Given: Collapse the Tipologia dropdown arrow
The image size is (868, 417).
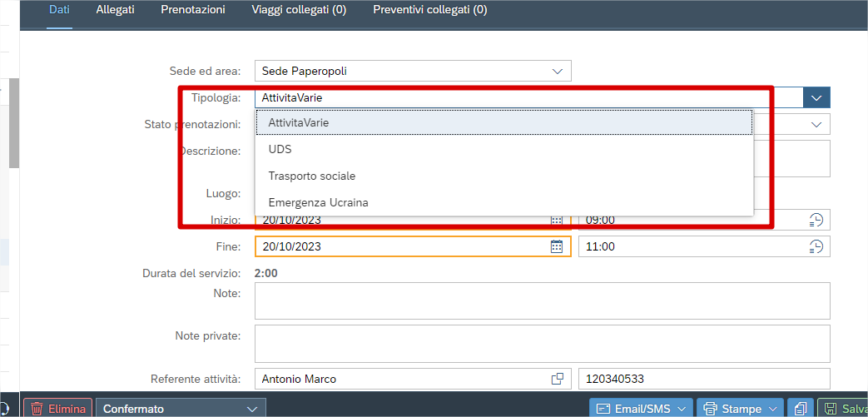Looking at the screenshot, I should click(816, 98).
